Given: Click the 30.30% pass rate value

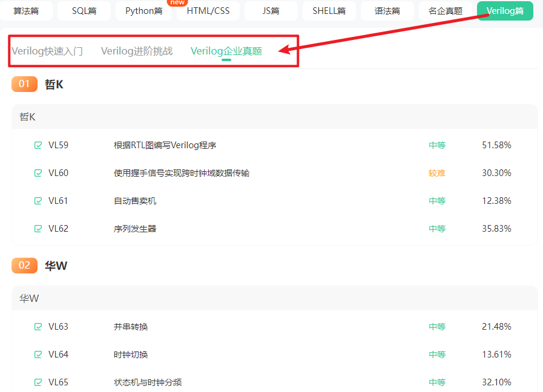Looking at the screenshot, I should pyautogui.click(x=496, y=172).
